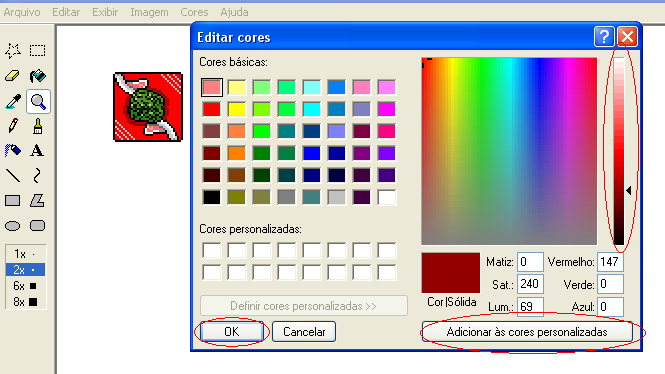Click Adicionar às cores personalizadas button
Viewport: 665px width, 374px height.
[527, 332]
